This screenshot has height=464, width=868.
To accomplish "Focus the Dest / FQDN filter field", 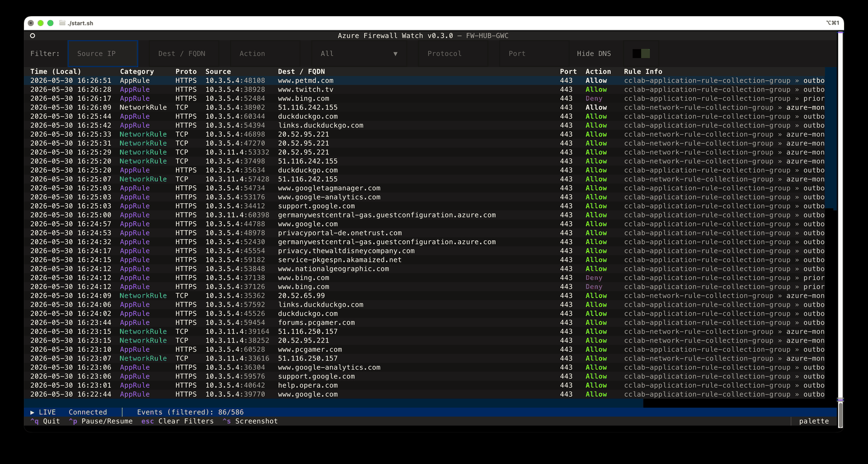I will tap(183, 54).
